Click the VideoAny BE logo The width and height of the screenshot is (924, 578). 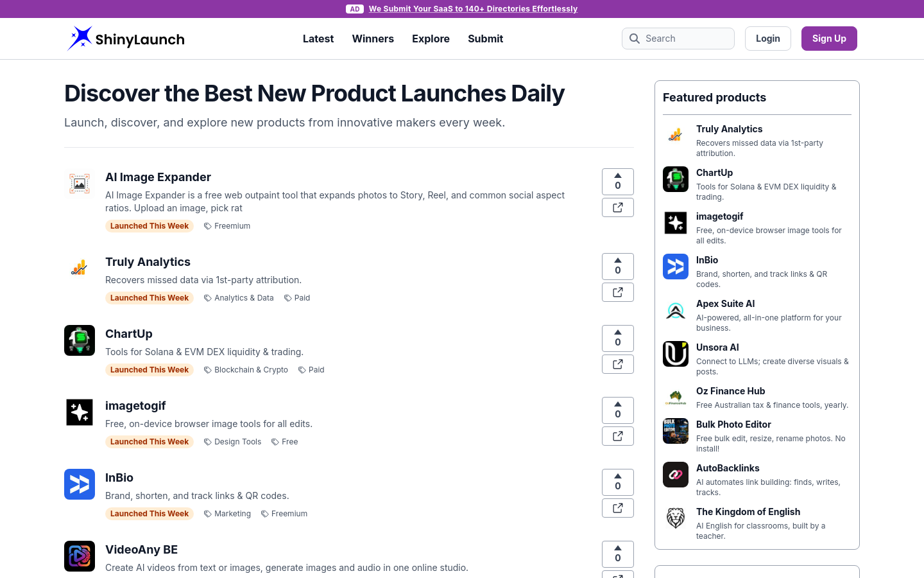pos(80,556)
